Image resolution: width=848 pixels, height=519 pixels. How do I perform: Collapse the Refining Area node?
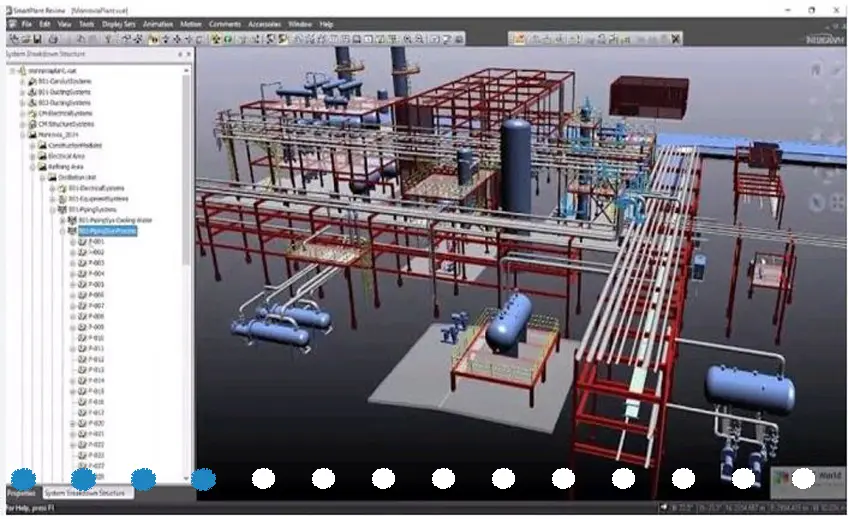(32, 167)
